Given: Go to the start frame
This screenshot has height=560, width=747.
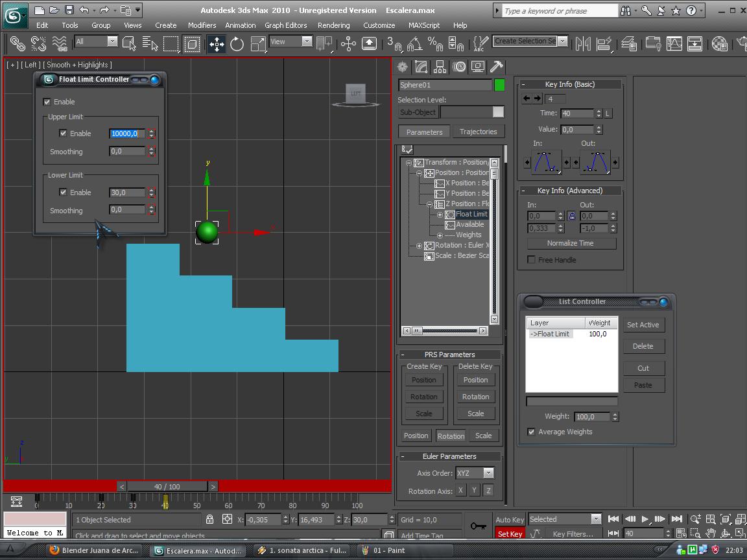Looking at the screenshot, I should point(613,519).
